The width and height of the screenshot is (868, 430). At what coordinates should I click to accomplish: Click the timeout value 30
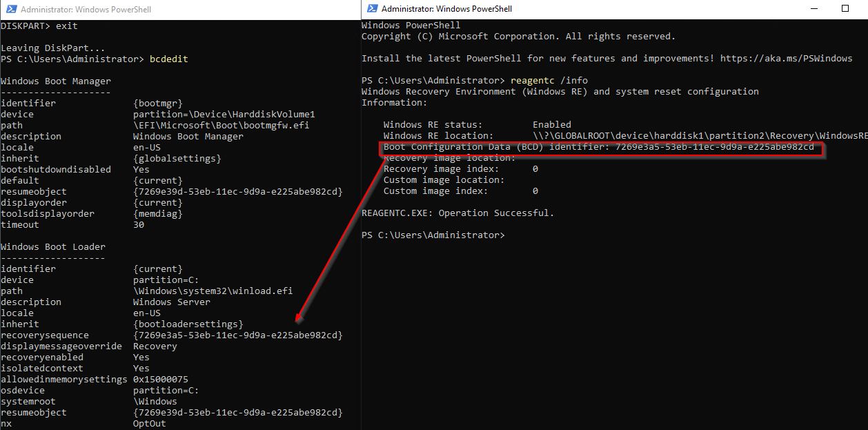click(139, 225)
